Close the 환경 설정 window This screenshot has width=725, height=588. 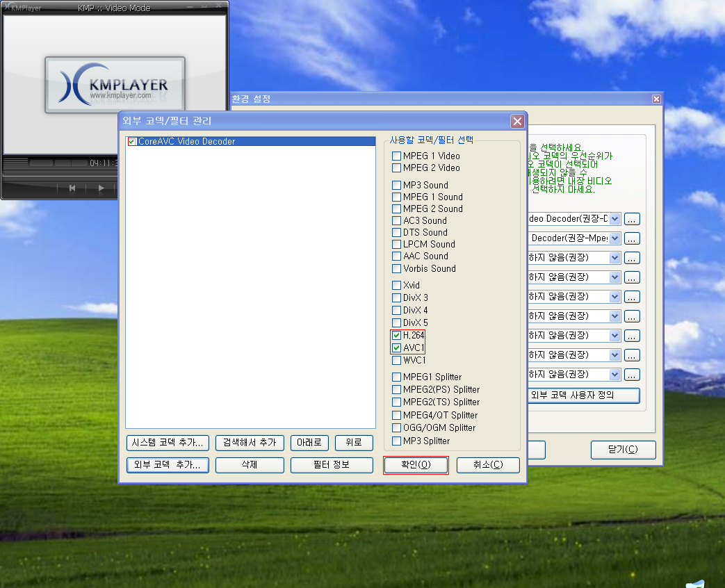coord(656,99)
